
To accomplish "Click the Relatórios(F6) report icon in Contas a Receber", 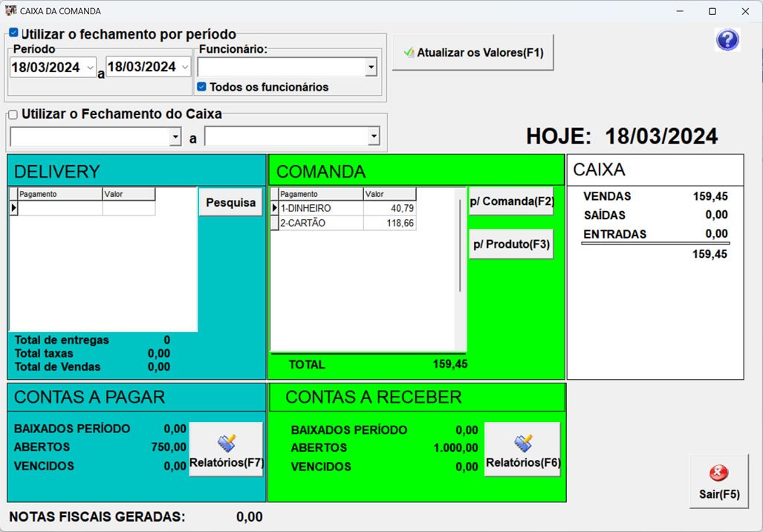I will pos(522,441).
